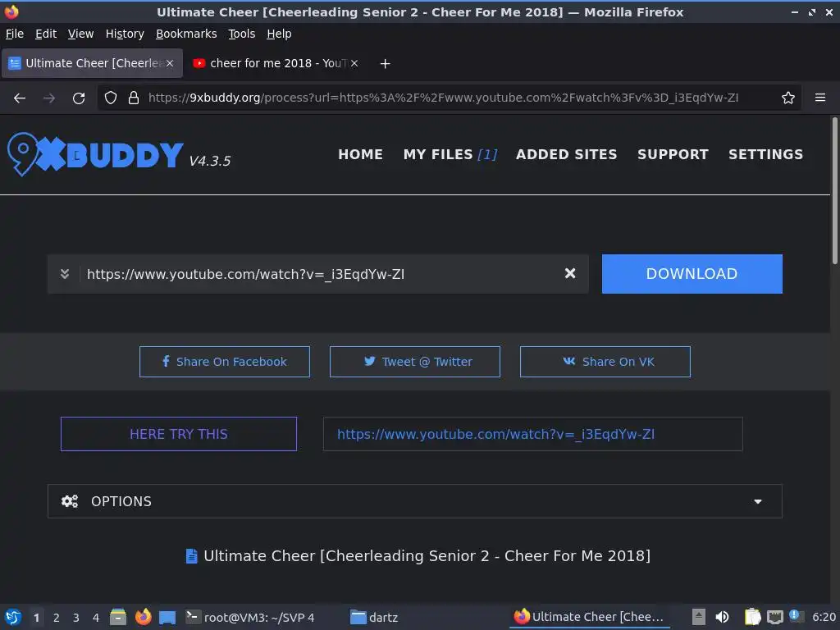Go to the HOME nav link
The width and height of the screenshot is (840, 630).
pos(361,154)
